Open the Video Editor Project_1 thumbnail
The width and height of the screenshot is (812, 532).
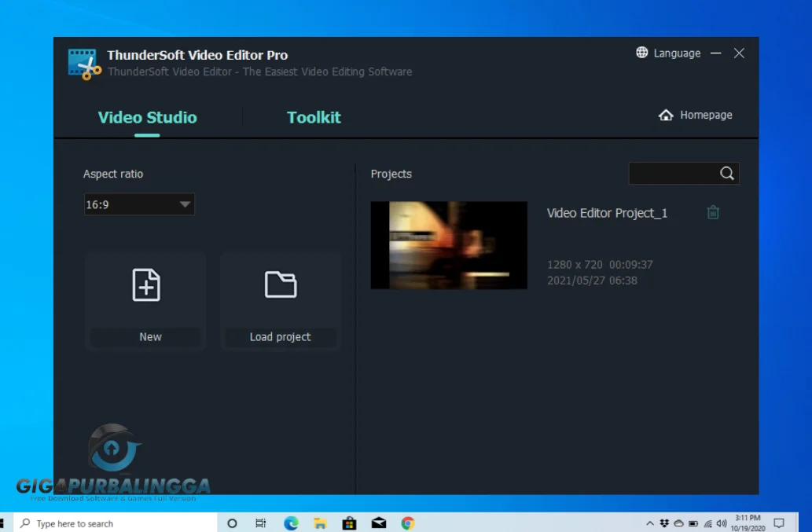click(x=449, y=245)
